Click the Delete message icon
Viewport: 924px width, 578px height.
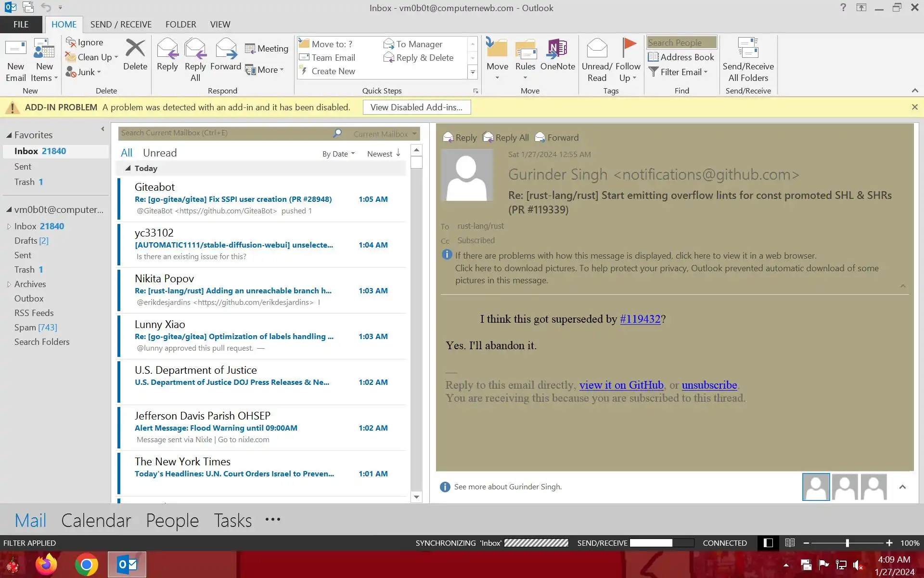pos(135,49)
